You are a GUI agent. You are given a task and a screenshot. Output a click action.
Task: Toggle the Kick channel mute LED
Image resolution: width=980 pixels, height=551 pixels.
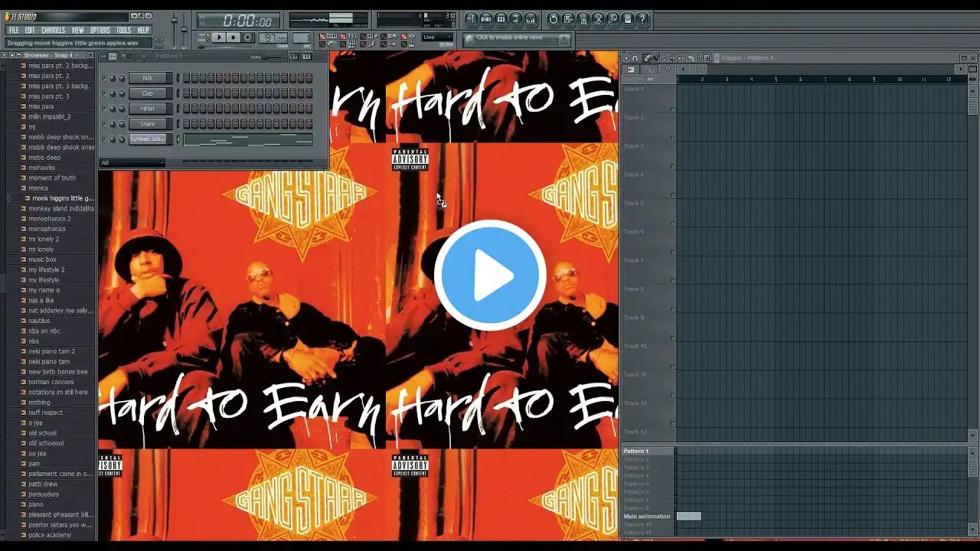(104, 78)
